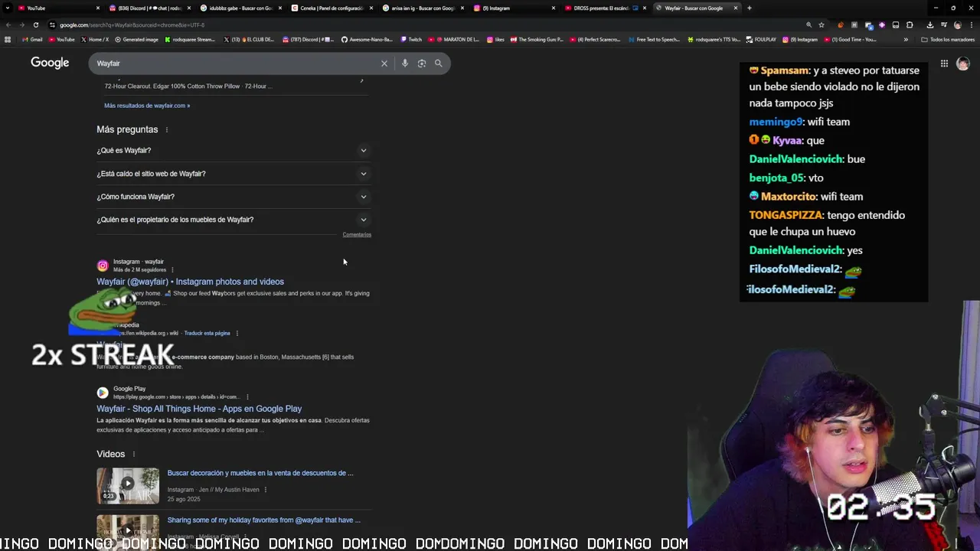
Task: Submit search with the magnifier icon
Action: pos(439,64)
